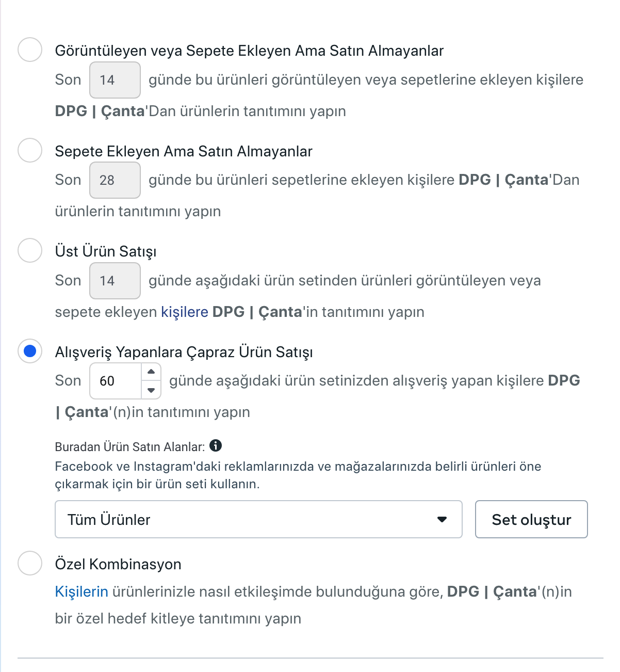Choose the Özel Kombinasyon radio button
The height and width of the screenshot is (672, 620).
(30, 563)
